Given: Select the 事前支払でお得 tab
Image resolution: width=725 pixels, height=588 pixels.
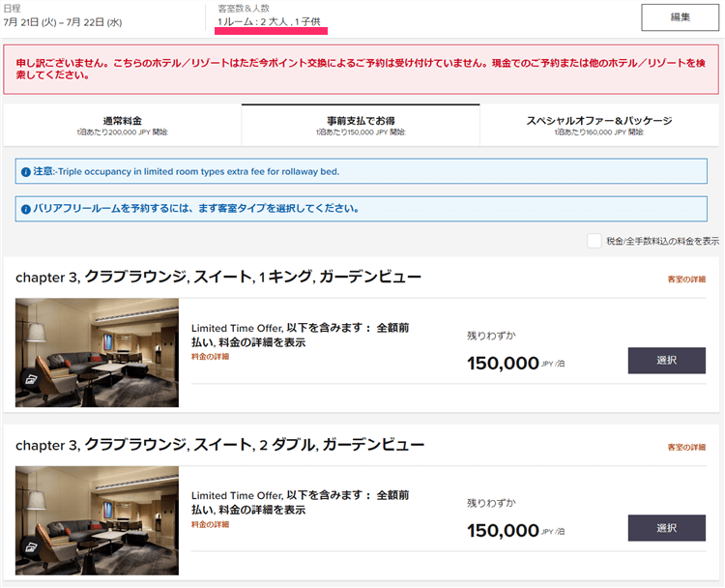Looking at the screenshot, I should (x=360, y=126).
